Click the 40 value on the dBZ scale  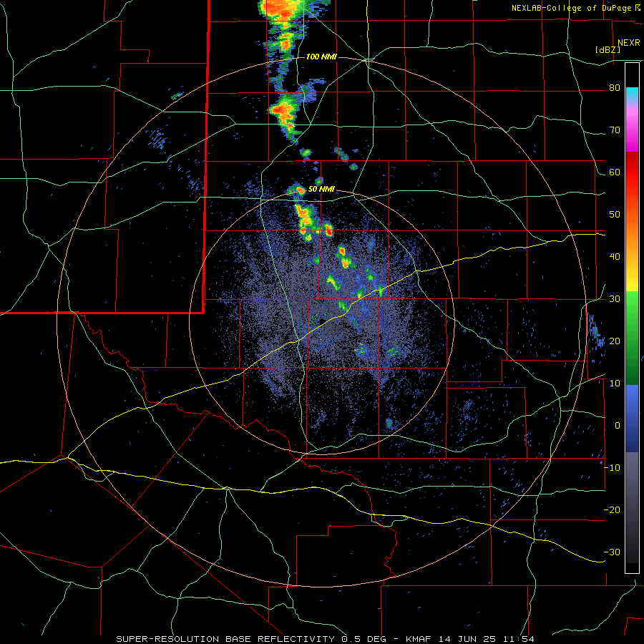point(615,257)
